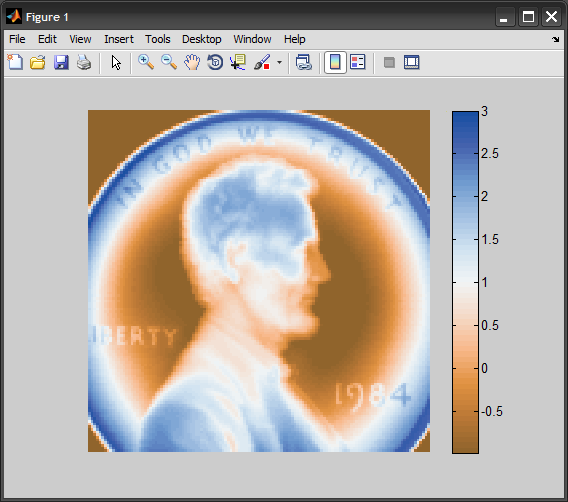Open the Desktop menu
Image resolution: width=568 pixels, height=502 pixels.
(201, 39)
